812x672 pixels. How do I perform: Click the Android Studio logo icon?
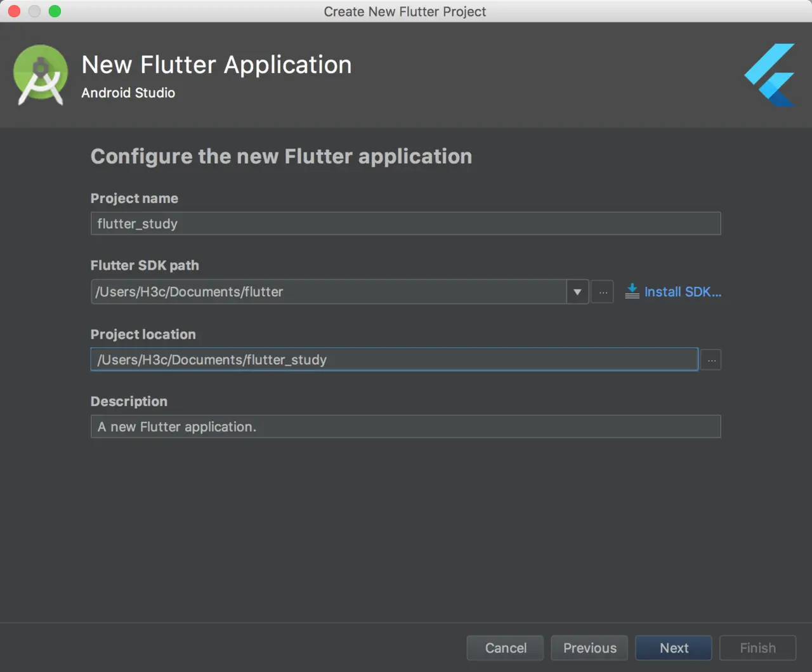pyautogui.click(x=41, y=75)
